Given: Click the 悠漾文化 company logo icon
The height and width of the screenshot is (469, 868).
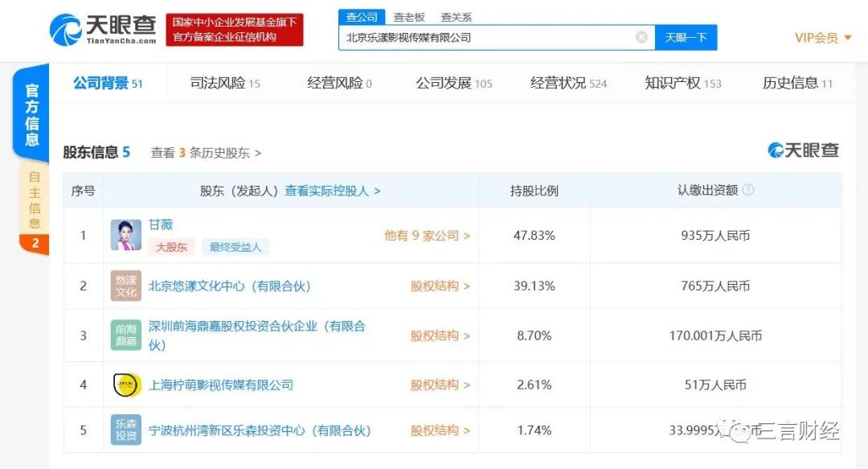Looking at the screenshot, I should click(x=126, y=286).
